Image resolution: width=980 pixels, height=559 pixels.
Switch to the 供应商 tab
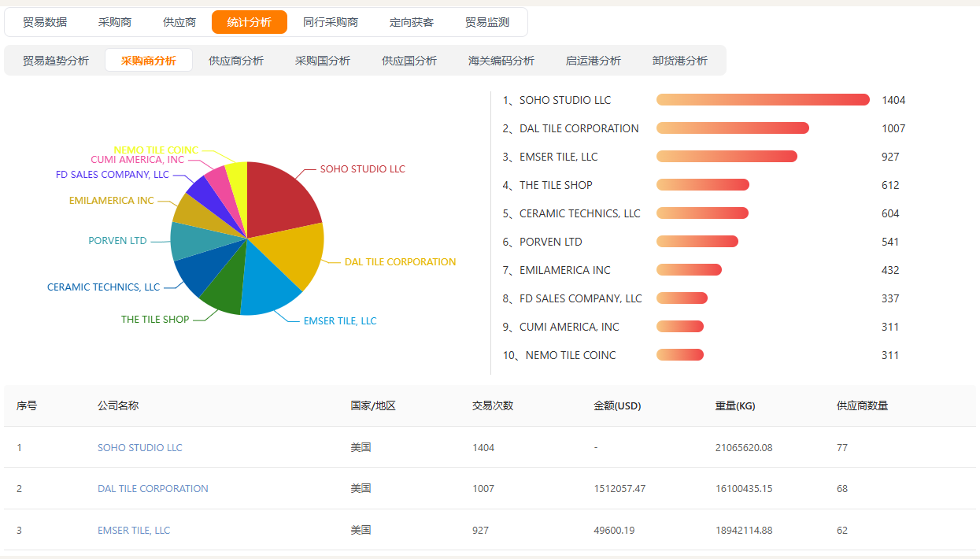(179, 22)
